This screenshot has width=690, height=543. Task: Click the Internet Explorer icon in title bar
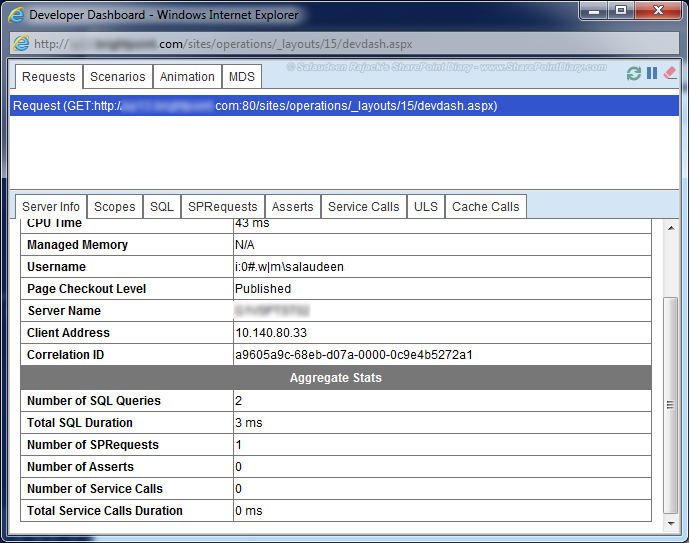point(16,15)
